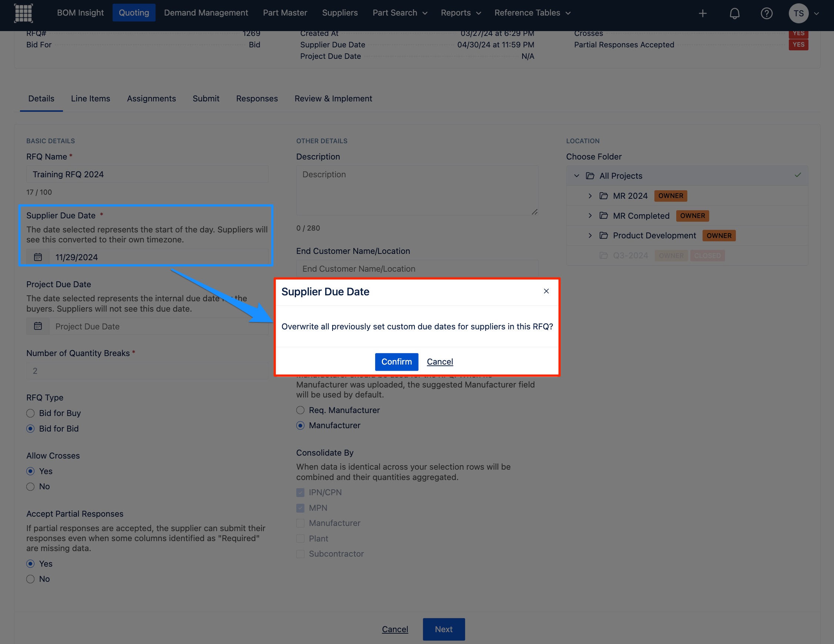Viewport: 834px width, 644px height.
Task: Click the All Projects selected checkmark
Action: coord(798,175)
